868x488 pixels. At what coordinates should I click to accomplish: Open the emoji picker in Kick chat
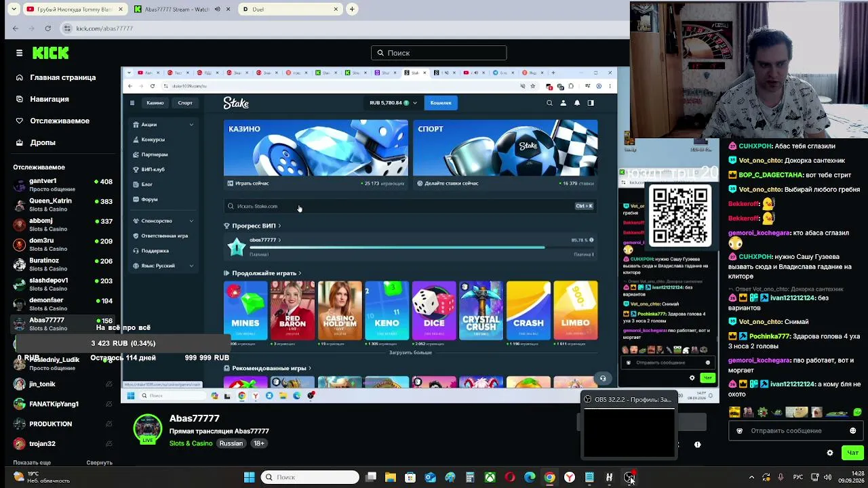tap(852, 430)
